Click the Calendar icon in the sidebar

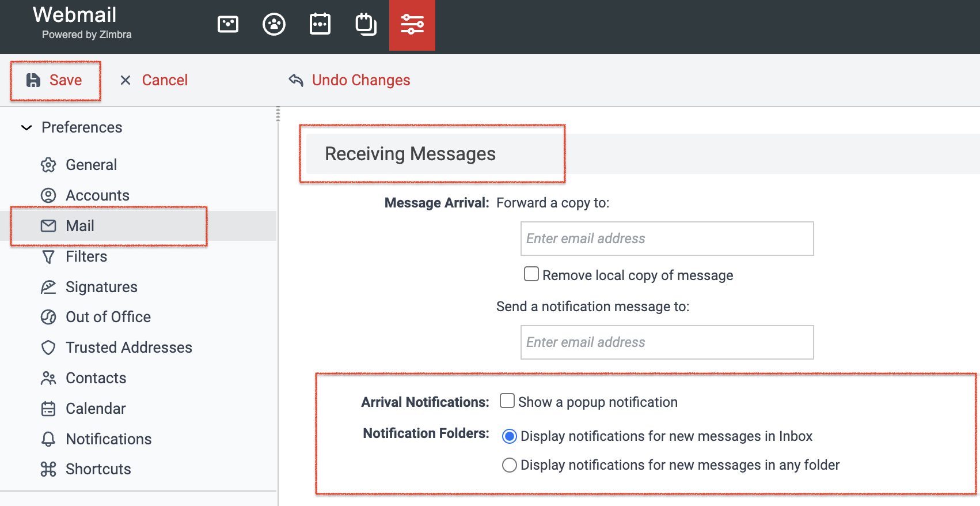pyautogui.click(x=48, y=409)
